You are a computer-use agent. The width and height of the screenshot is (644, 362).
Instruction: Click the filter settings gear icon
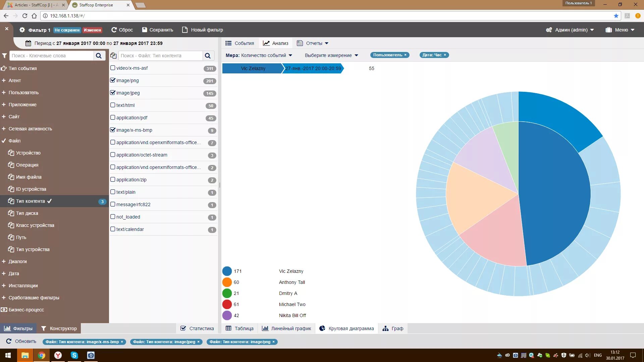tap(22, 30)
